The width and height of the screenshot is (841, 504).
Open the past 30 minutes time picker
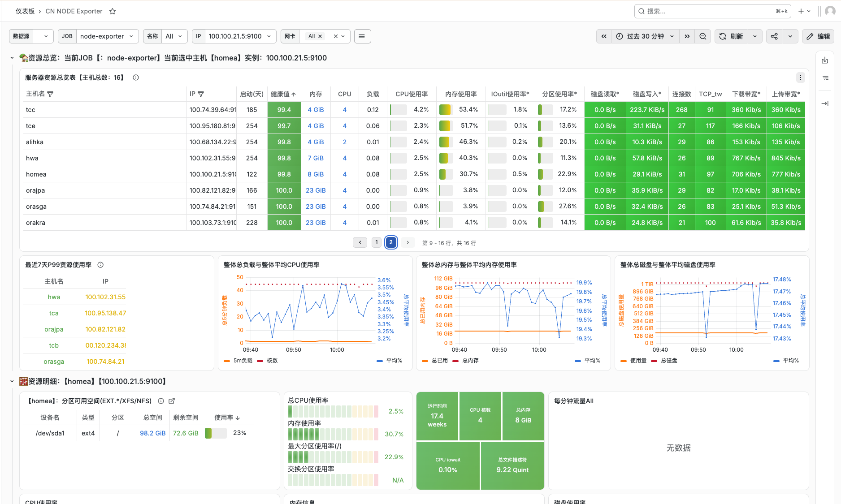(x=645, y=36)
